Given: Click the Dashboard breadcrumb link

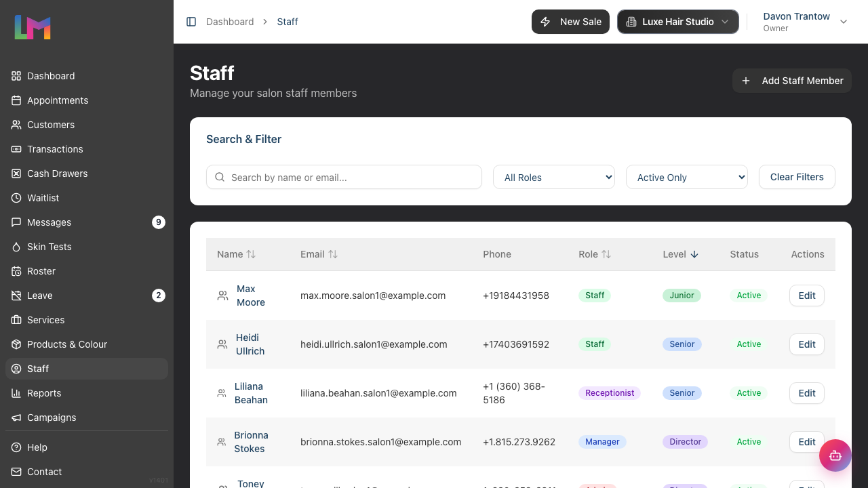Looking at the screenshot, I should [x=230, y=22].
